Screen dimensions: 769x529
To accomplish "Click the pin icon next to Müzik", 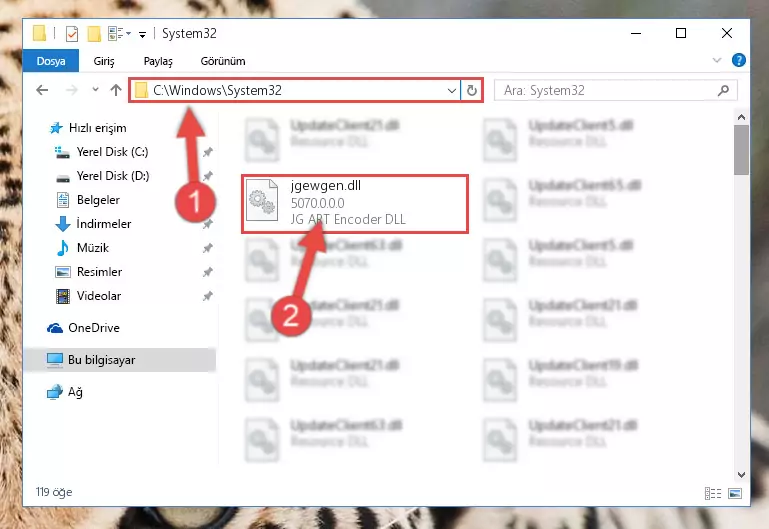I will (207, 248).
